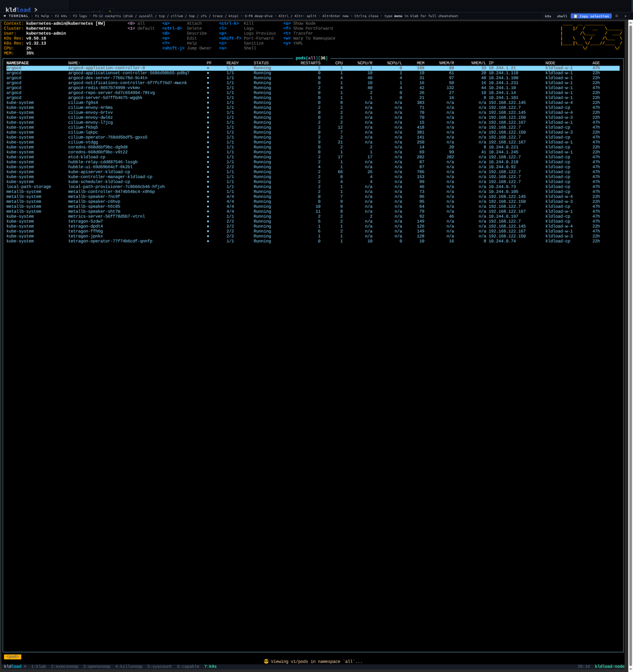The width and height of the screenshot is (633, 672).
Task: Select the tetragon-operator-77f74b6cdf-qnnfp pod
Action: [x=313, y=241]
